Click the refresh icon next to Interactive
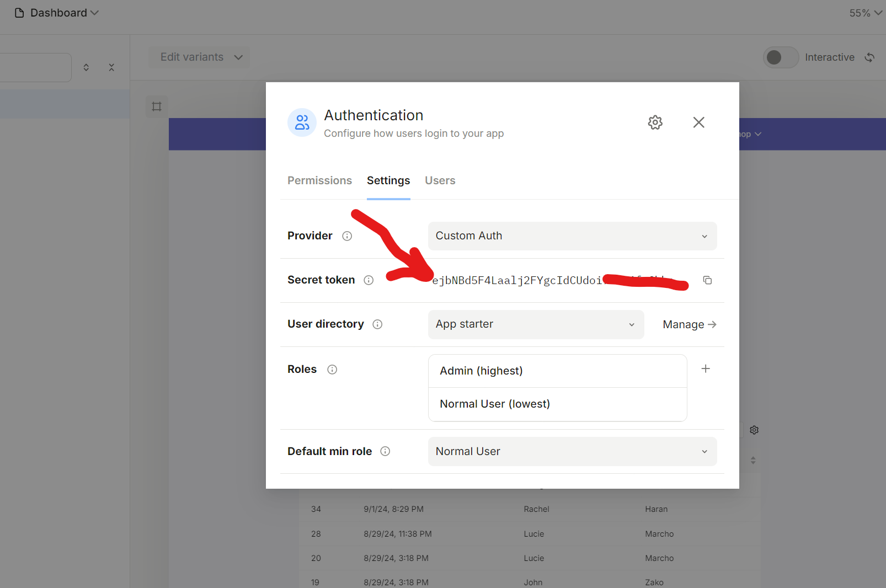 point(869,57)
